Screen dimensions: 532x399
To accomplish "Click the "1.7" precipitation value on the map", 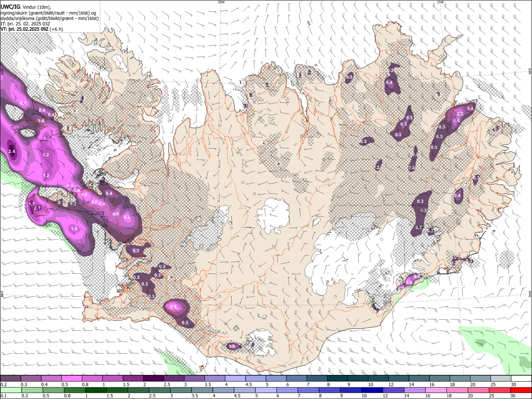I will pyautogui.click(x=32, y=204).
